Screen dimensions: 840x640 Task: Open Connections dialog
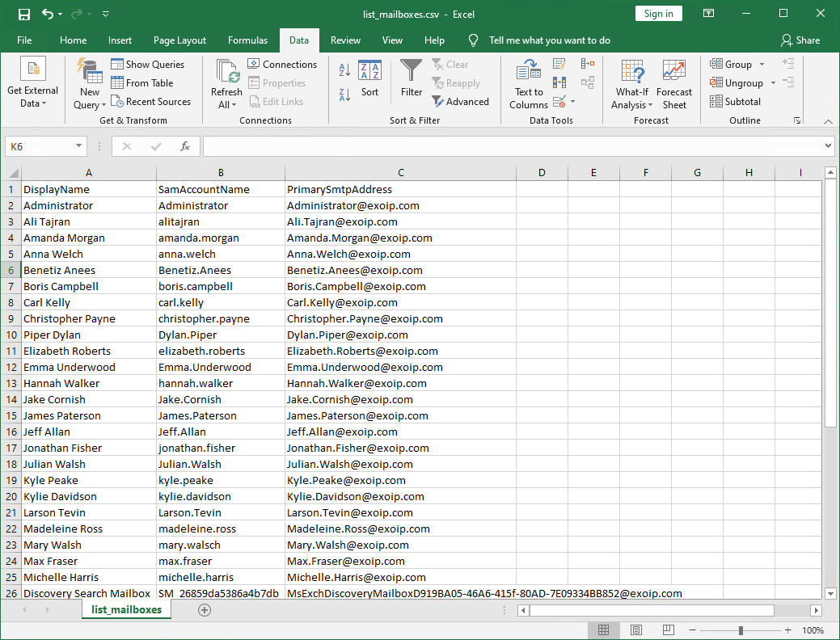click(x=282, y=65)
